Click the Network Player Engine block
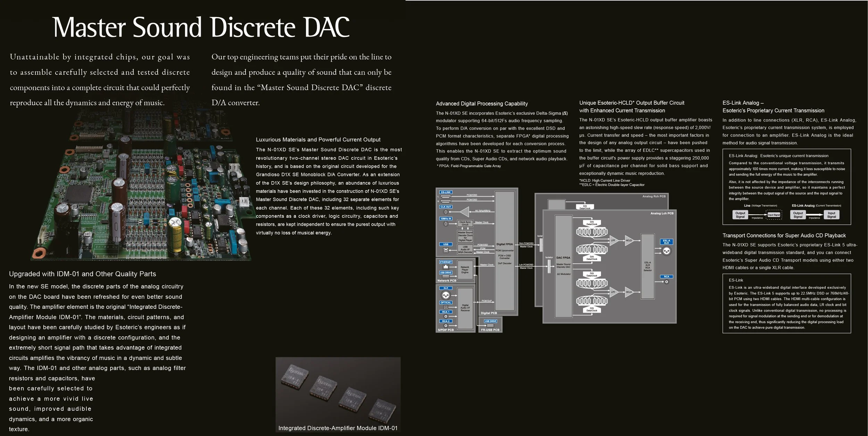The width and height of the screenshot is (868, 436). (465, 270)
